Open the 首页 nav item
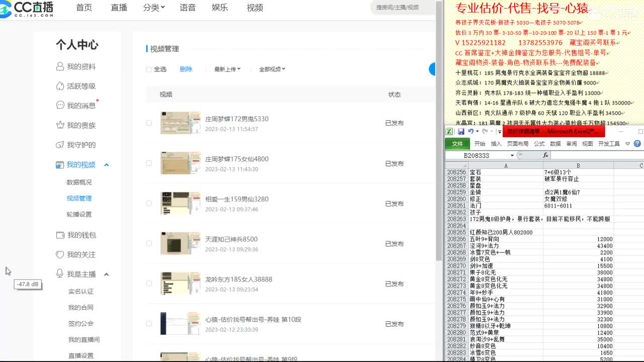This screenshot has height=362, width=644. pyautogui.click(x=84, y=8)
